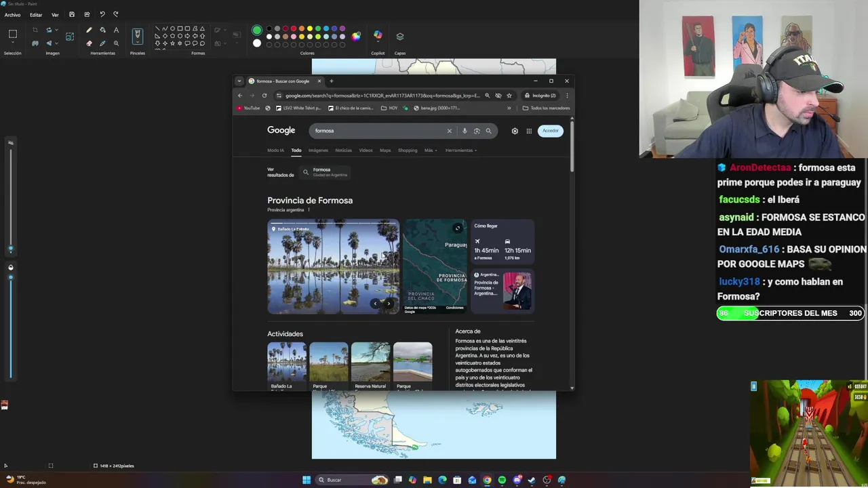
Task: Select the Magnifier tool in Paint
Action: 116,43
